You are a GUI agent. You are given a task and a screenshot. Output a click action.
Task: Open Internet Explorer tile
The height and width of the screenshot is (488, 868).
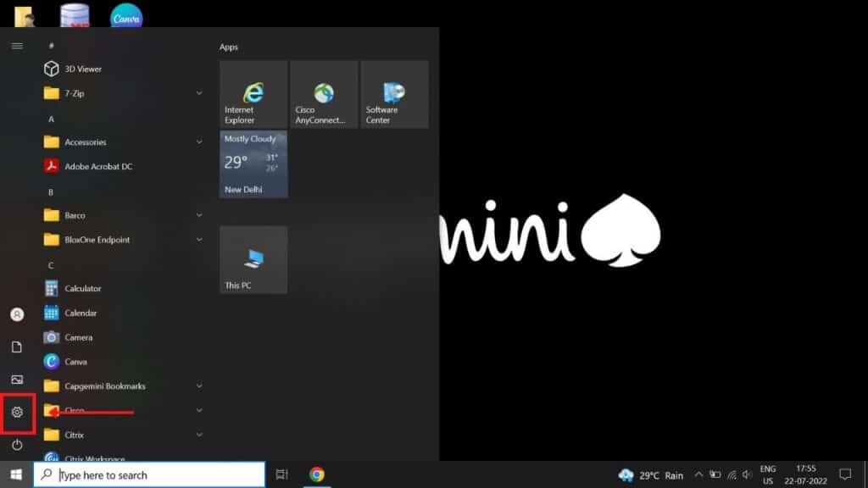pos(253,95)
